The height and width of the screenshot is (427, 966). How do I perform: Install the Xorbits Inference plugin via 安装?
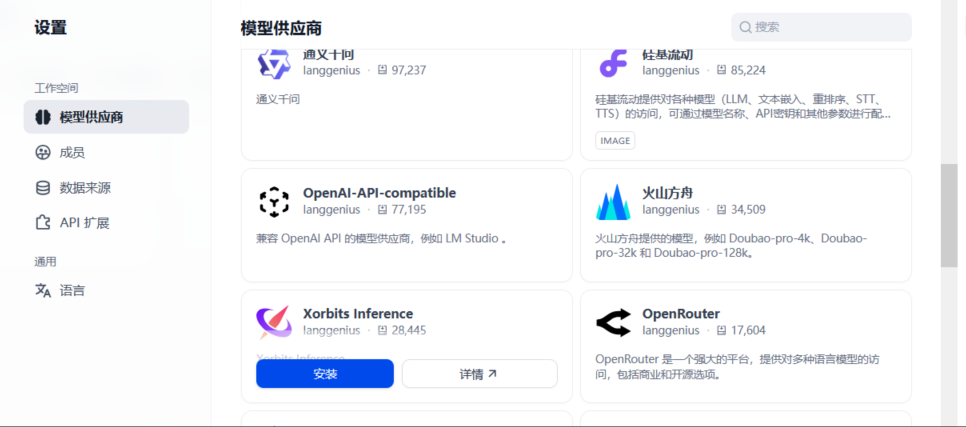[x=325, y=373]
